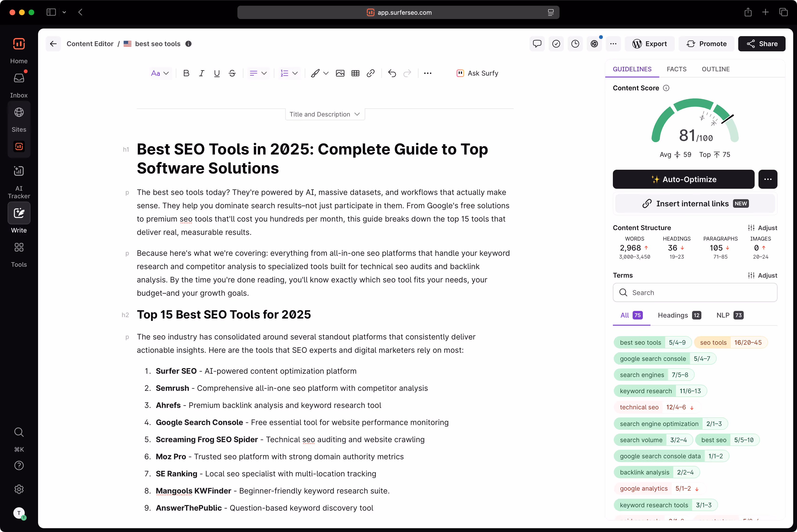Screen dimensions: 797x532
Task: Go back with the arrow button
Action: [53, 44]
